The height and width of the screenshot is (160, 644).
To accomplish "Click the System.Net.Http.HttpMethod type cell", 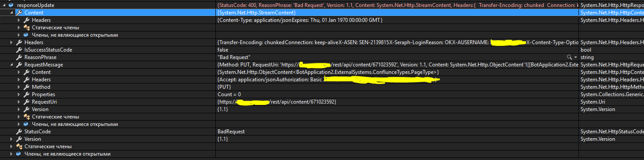I will (612, 87).
